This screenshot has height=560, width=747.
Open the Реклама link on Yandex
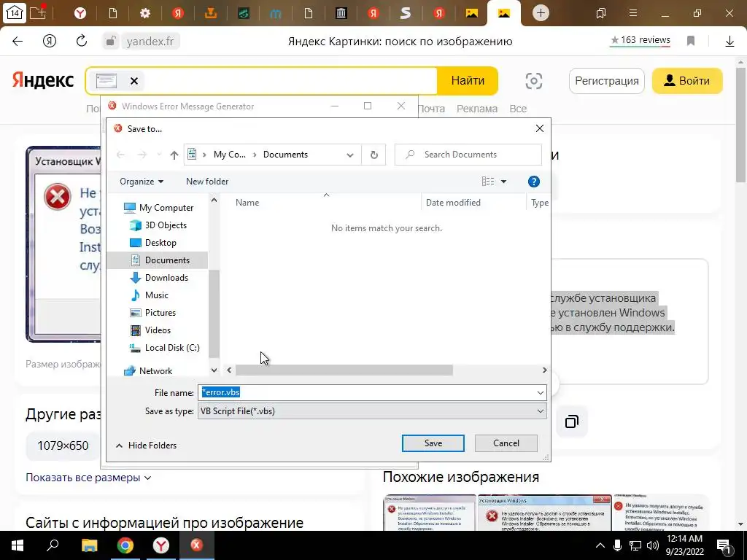point(477,109)
